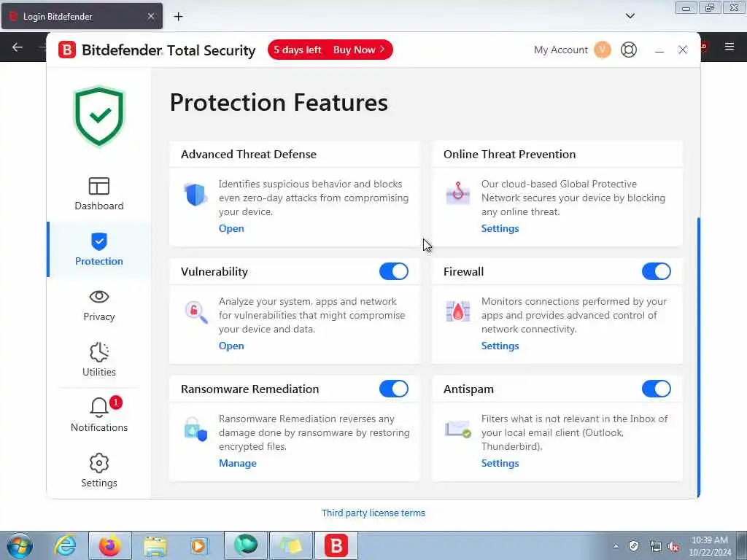The image size is (747, 560).
Task: Open Third party license terms
Action: pos(373,513)
